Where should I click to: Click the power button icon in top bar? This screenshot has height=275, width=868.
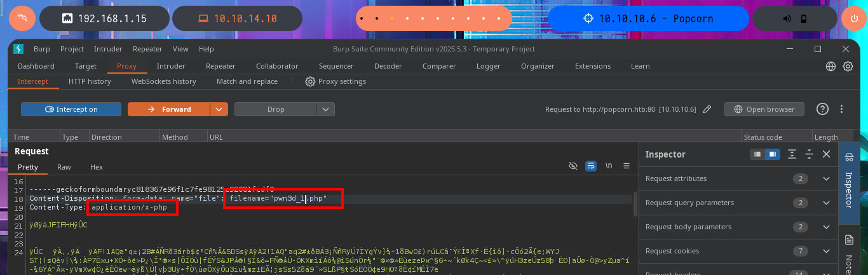854,18
